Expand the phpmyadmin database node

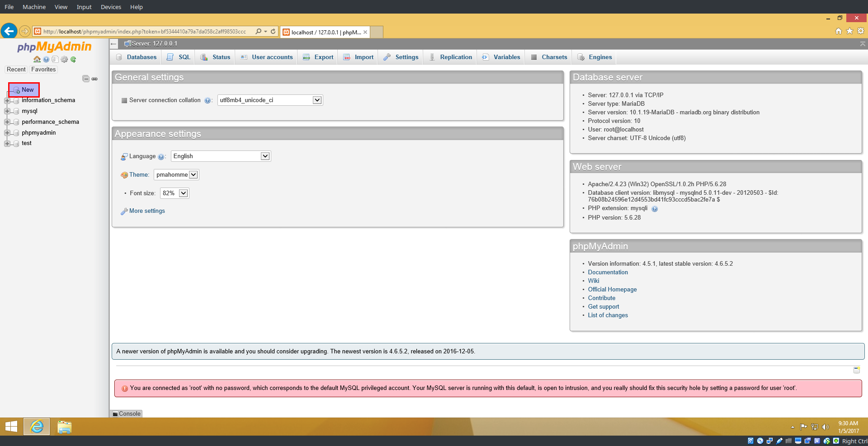7,133
